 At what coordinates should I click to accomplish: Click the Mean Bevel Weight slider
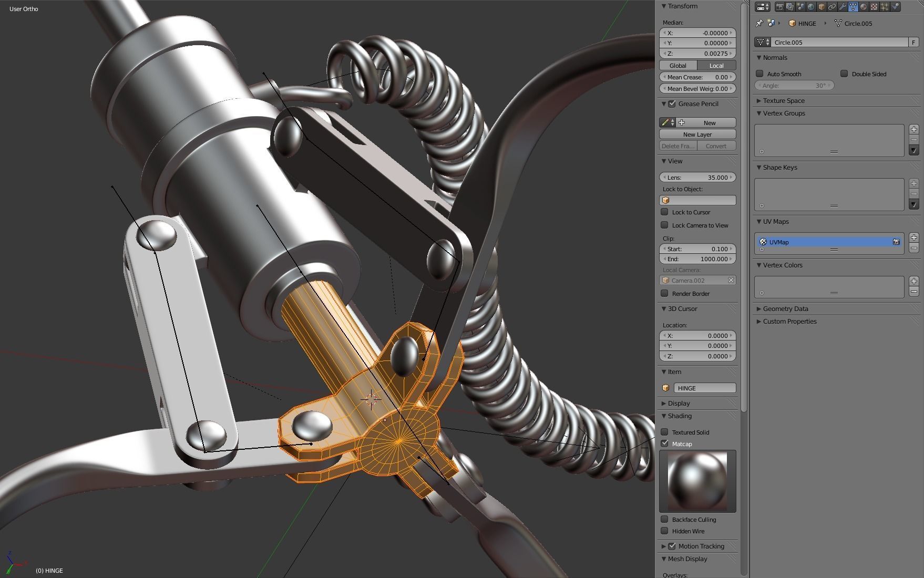coord(697,88)
